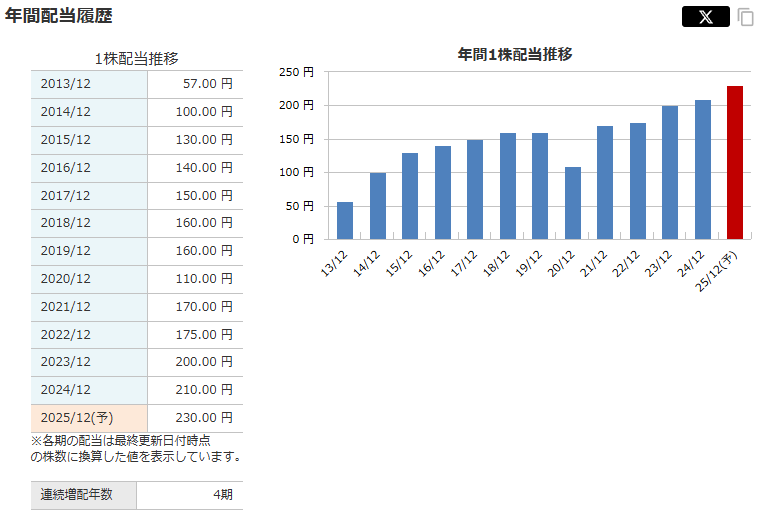Click the 4期 value cell
769x516 pixels.
click(x=189, y=495)
